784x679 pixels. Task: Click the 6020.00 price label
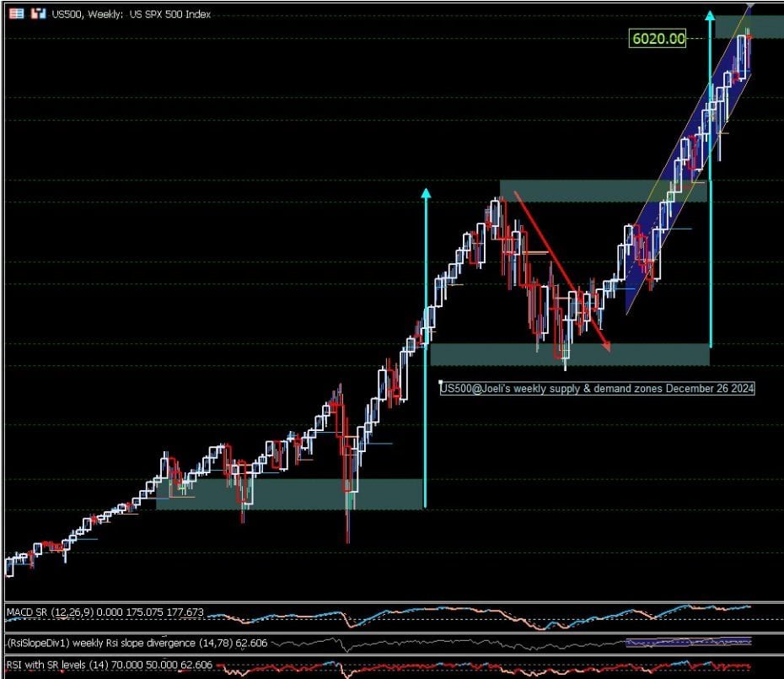coord(658,38)
